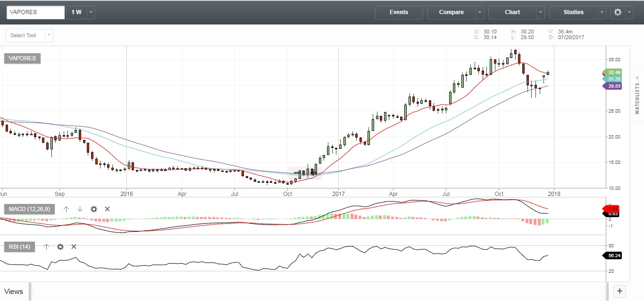The height and width of the screenshot is (301, 644).
Task: Move MACD panel down with arrow
Action: coord(80,209)
